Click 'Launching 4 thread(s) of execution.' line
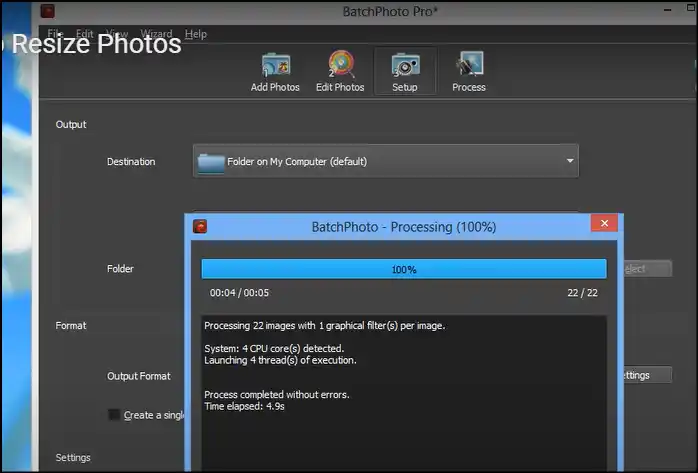698x473 pixels. tap(280, 360)
